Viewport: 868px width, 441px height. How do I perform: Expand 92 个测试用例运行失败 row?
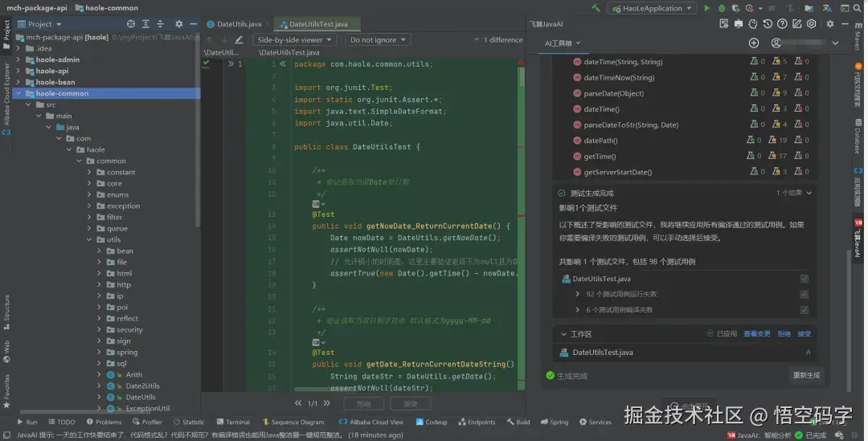(x=577, y=294)
